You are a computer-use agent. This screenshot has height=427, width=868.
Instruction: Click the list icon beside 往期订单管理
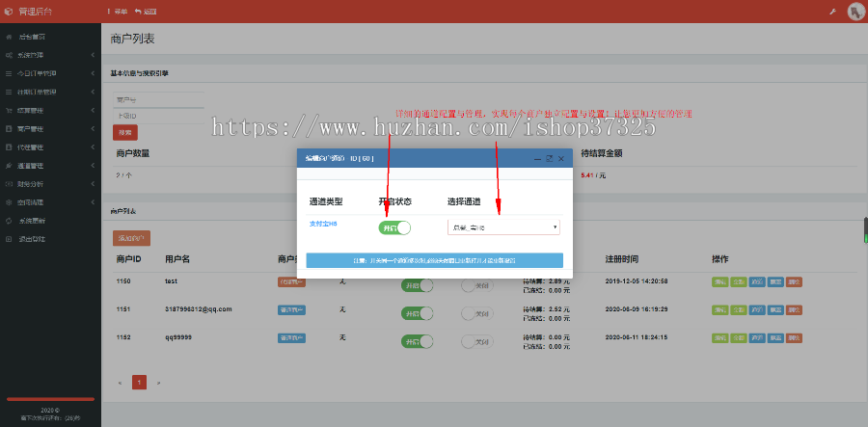click(9, 92)
